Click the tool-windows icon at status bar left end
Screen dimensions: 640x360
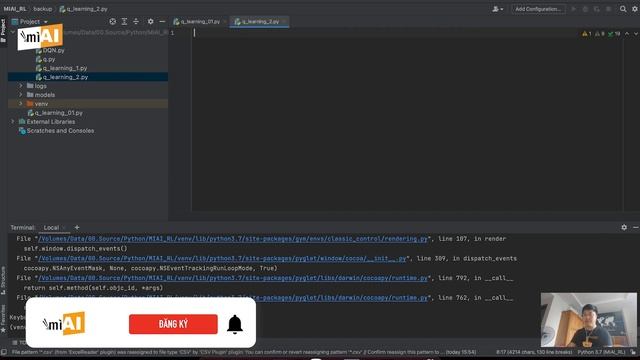pos(4,352)
